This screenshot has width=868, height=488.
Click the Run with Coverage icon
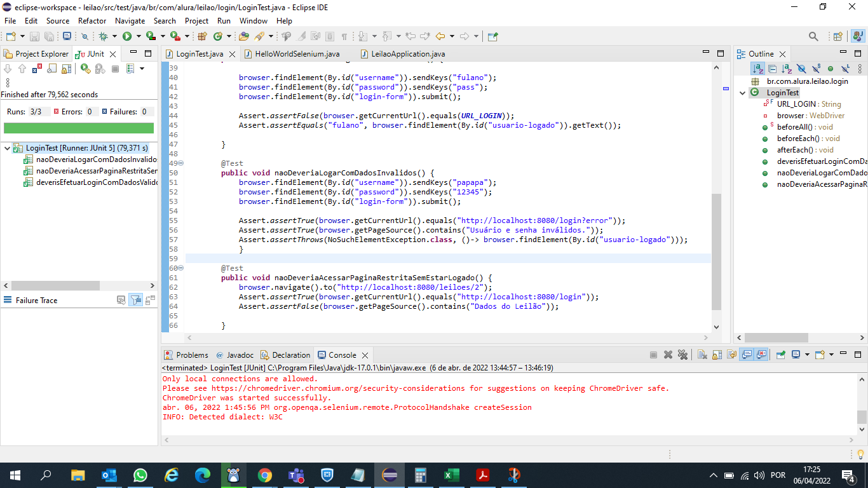pos(151,37)
